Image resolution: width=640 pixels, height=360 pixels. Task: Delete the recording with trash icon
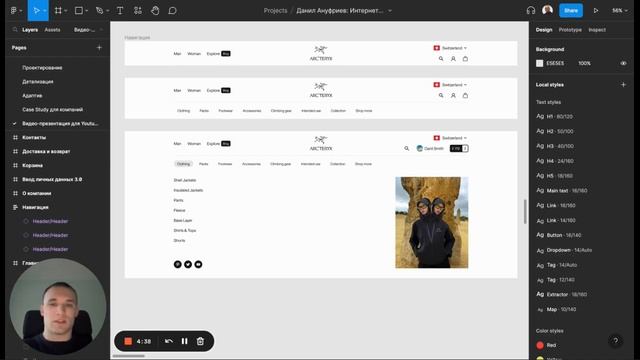point(200,341)
